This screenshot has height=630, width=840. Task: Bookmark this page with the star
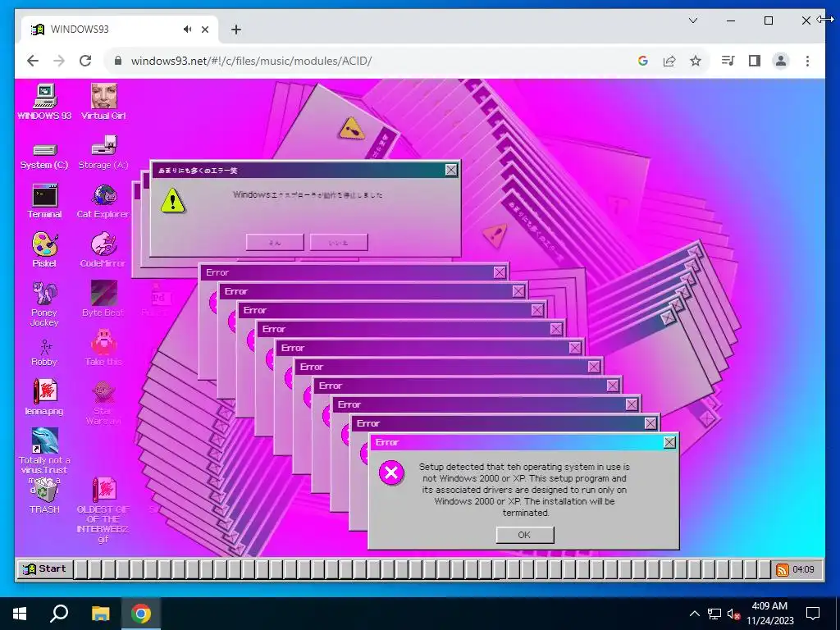(696, 61)
